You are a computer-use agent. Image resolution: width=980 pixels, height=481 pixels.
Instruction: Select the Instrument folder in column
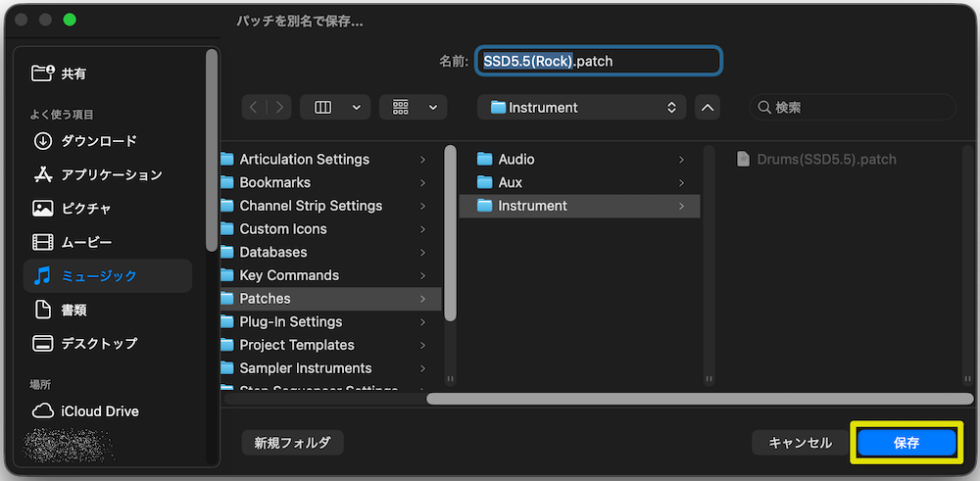coord(579,206)
